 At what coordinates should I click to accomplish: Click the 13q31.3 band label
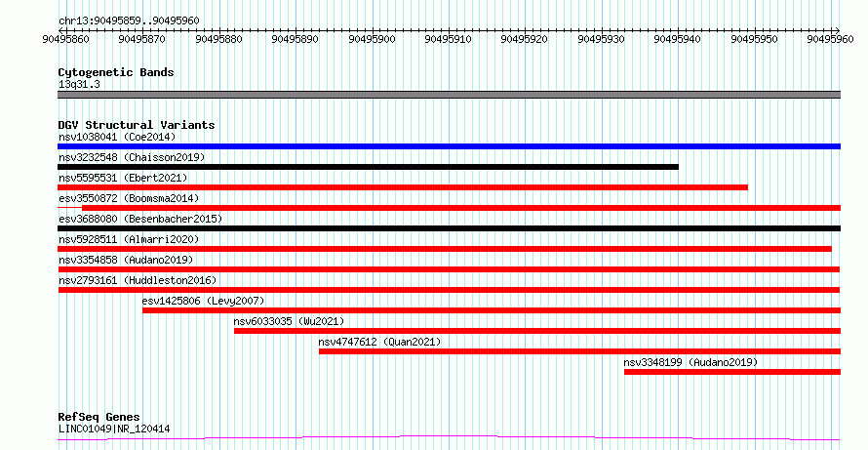click(79, 85)
